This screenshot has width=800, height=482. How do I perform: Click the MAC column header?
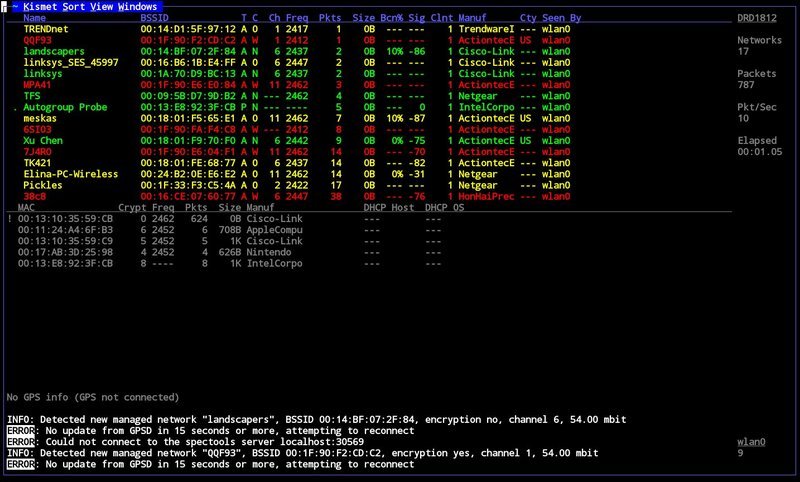click(x=26, y=208)
